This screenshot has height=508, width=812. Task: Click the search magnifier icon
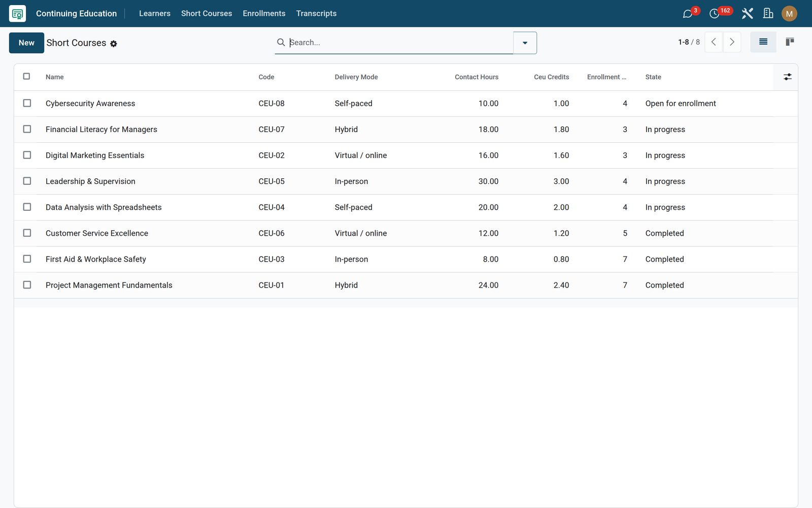tap(281, 42)
